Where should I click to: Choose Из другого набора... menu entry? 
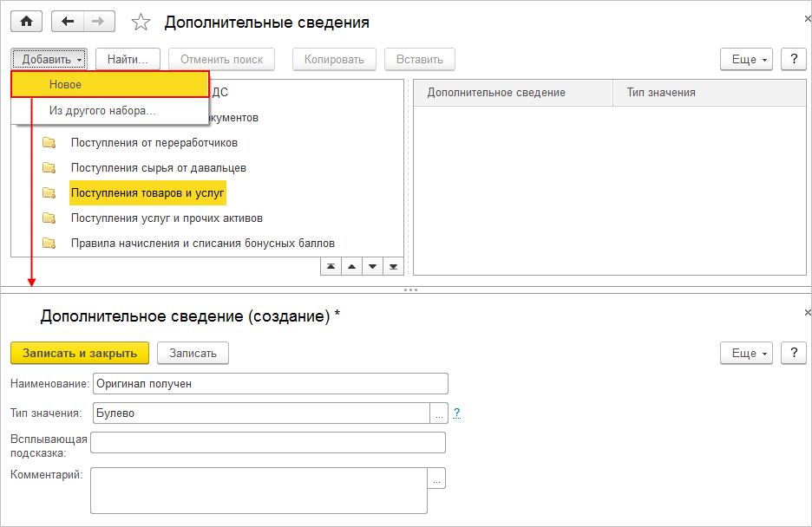(110, 111)
